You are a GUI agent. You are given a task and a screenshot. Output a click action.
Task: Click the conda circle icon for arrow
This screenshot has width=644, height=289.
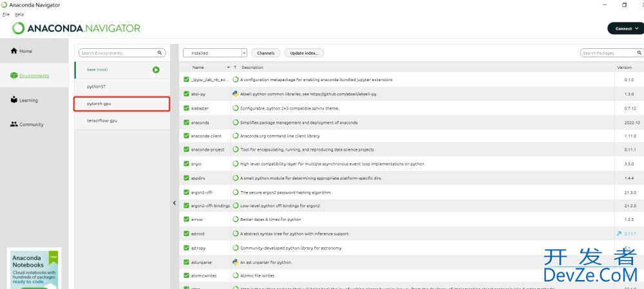[x=236, y=219]
